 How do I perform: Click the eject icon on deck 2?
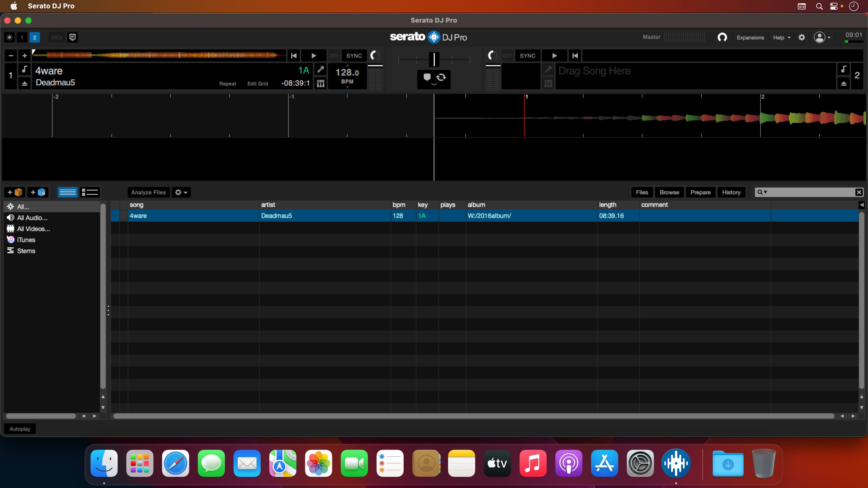point(843,83)
